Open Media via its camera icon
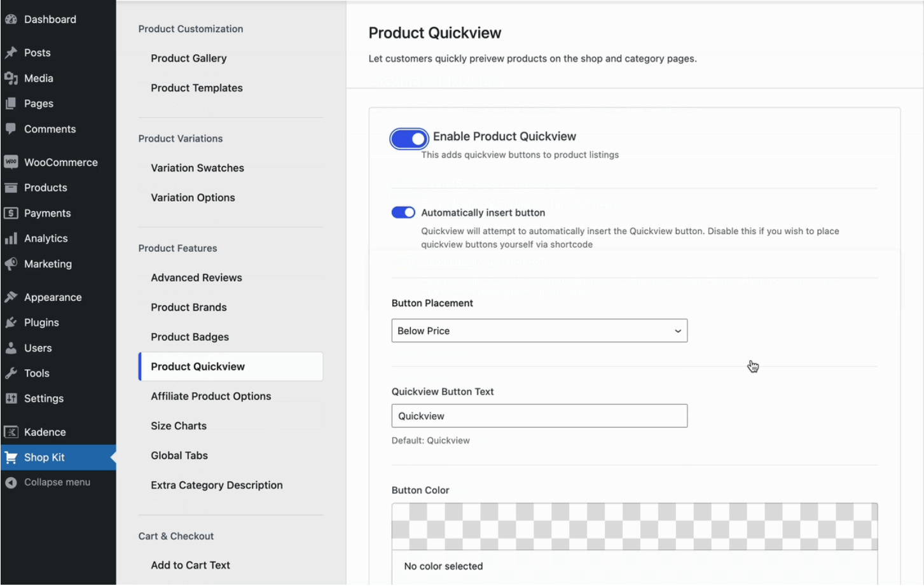Image resolution: width=924 pixels, height=586 pixels. pyautogui.click(x=11, y=78)
